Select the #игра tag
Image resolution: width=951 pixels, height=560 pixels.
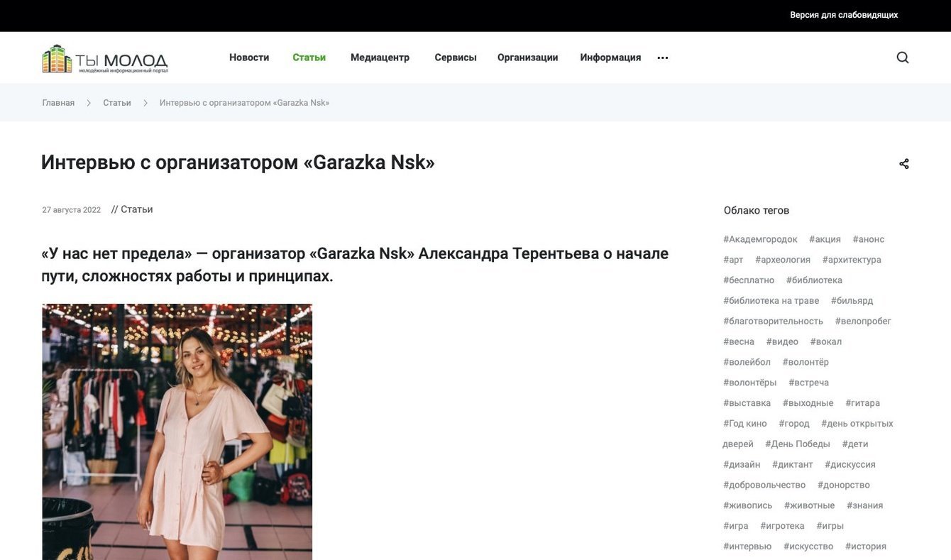[736, 527]
